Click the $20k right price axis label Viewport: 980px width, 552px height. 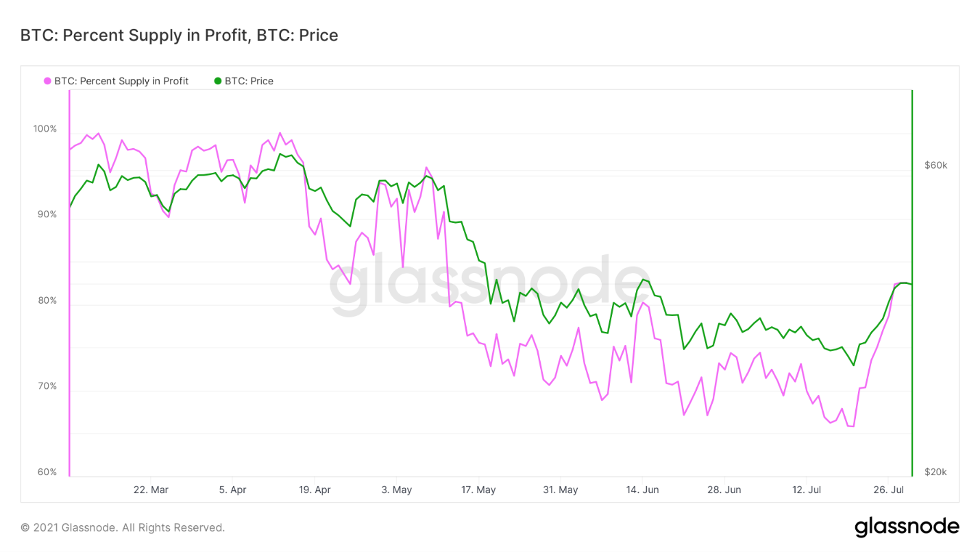click(x=935, y=472)
